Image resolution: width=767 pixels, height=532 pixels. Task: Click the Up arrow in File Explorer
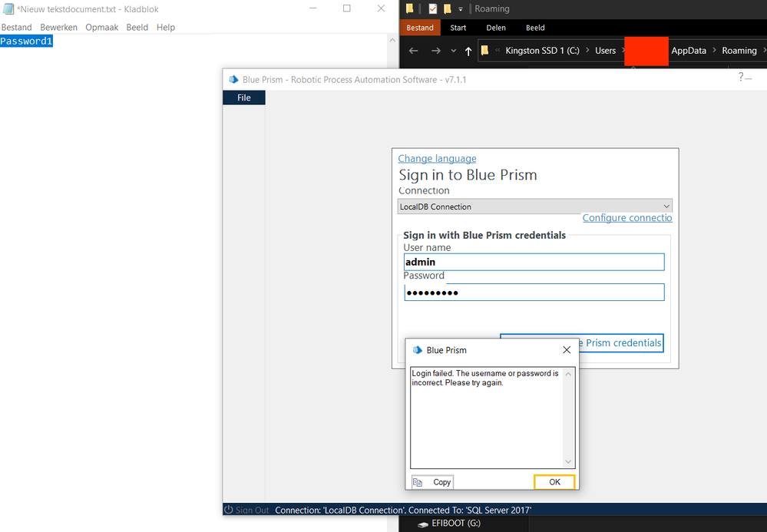coord(468,51)
